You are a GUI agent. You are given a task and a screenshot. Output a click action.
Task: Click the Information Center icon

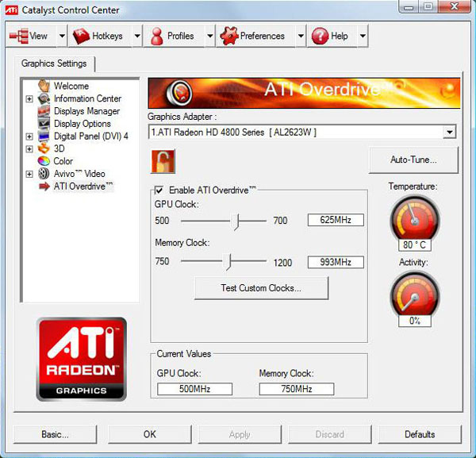[44, 98]
